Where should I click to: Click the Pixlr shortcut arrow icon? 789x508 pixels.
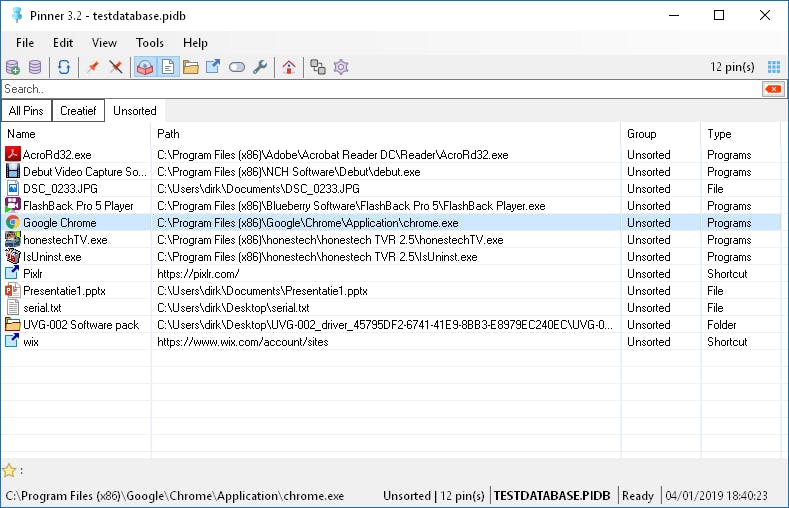point(12,273)
